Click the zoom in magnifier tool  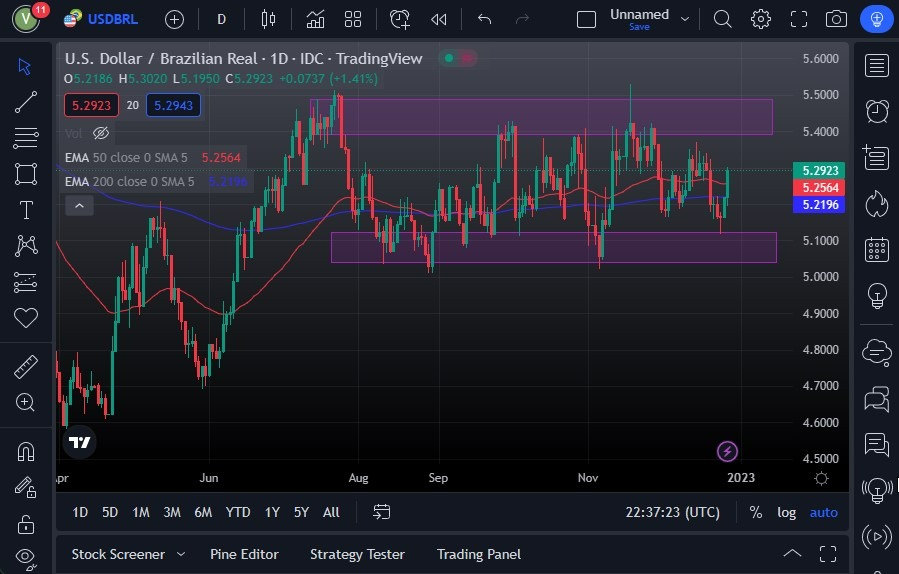25,403
